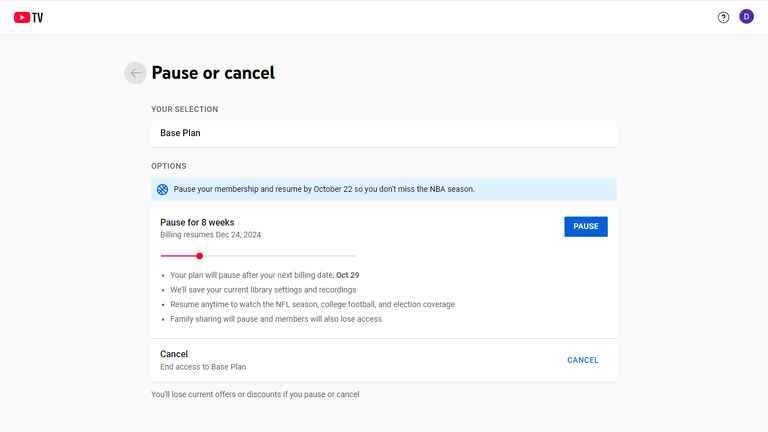The width and height of the screenshot is (768, 432).
Task: Click 'We'll save your current library settings' bullet
Action: click(x=263, y=290)
